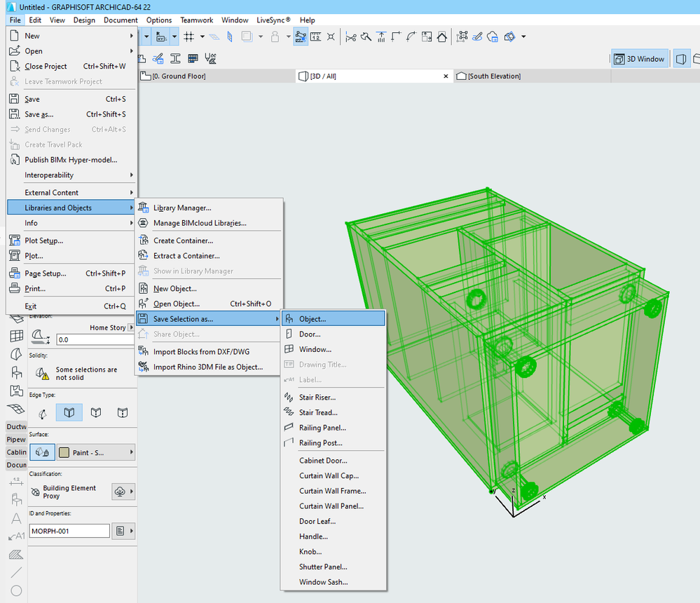
Task: Click Import Blocks from DXF/DWG
Action: click(x=201, y=351)
